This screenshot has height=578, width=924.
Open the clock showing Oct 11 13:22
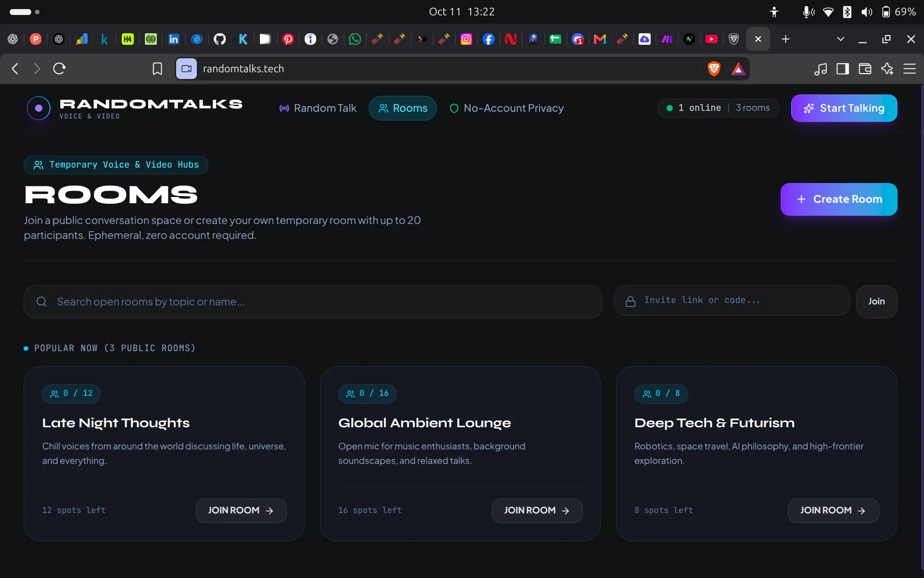[x=462, y=12]
